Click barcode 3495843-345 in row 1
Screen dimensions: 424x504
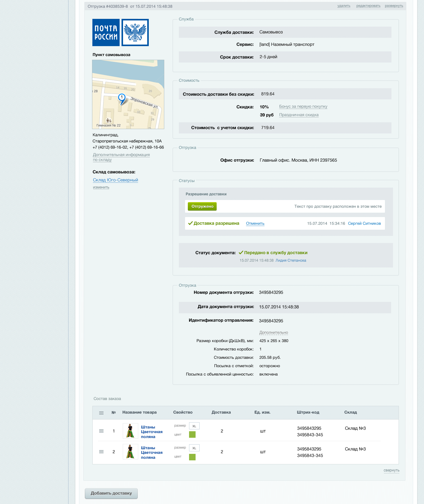[x=310, y=435]
